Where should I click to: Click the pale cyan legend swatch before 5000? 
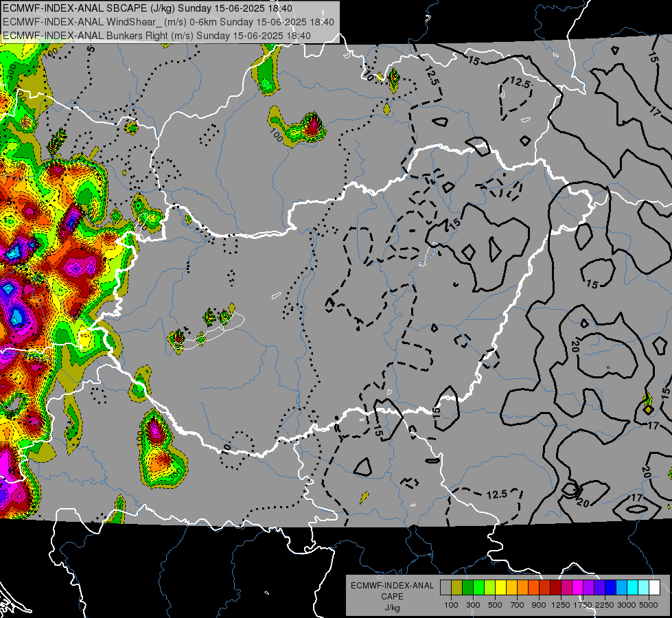643,587
